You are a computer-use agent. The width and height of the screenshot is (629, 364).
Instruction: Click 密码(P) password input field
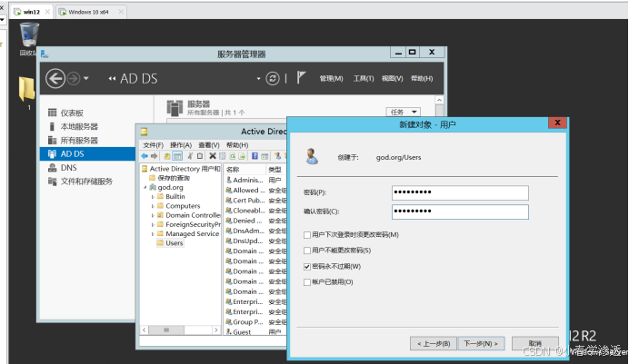coord(460,192)
